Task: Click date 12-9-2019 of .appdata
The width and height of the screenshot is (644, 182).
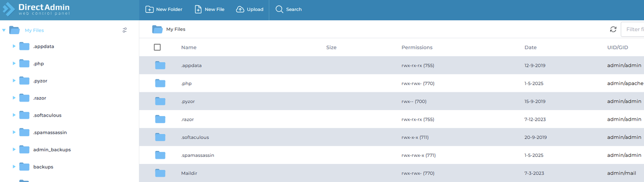Action: point(535,65)
